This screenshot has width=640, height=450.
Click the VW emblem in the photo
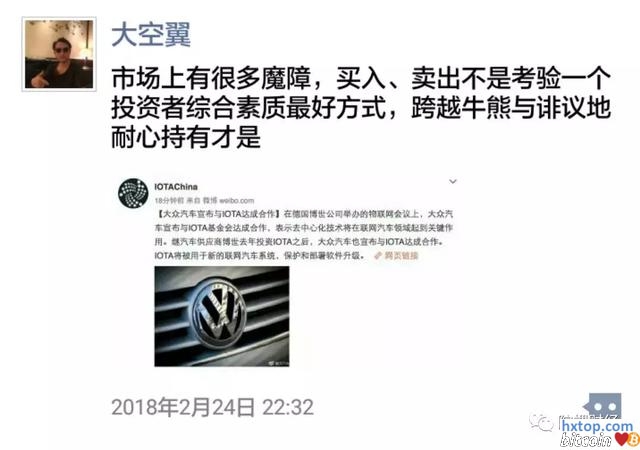219,313
